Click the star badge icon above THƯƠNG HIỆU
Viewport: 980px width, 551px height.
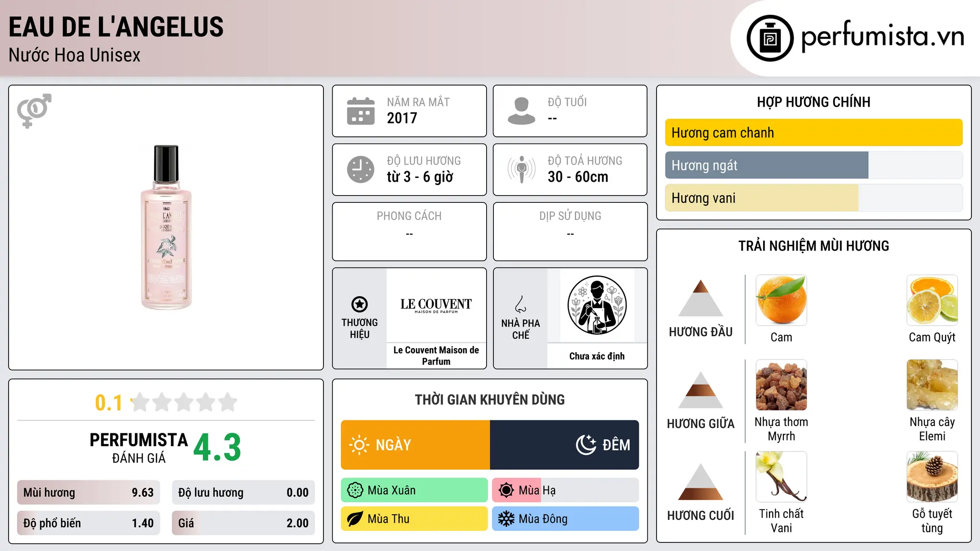click(359, 304)
